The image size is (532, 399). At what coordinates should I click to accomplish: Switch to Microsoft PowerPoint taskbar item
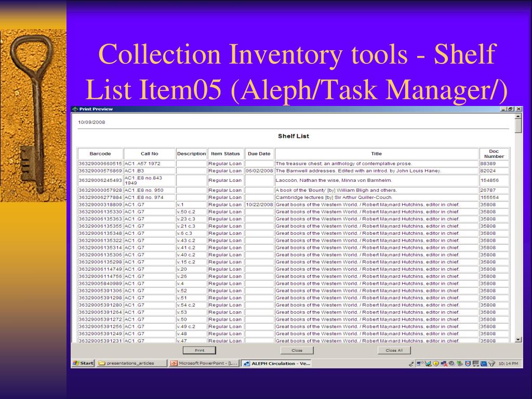[x=204, y=363]
